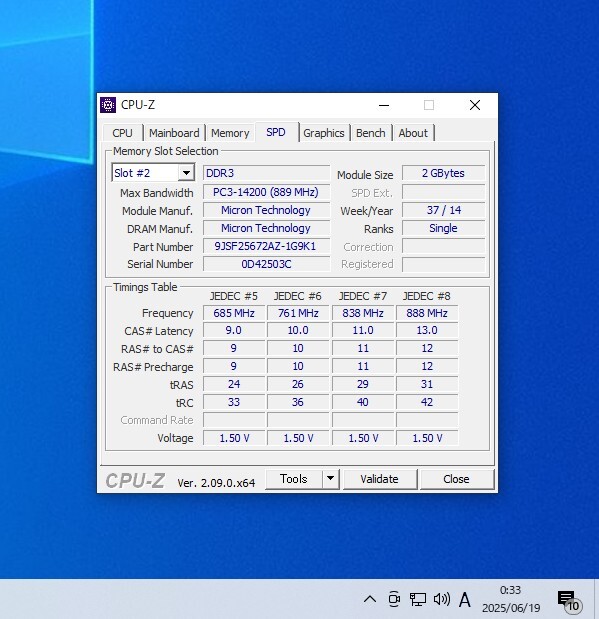Image resolution: width=599 pixels, height=619 pixels.
Task: Show hidden system tray icons chevron
Action: (x=370, y=599)
